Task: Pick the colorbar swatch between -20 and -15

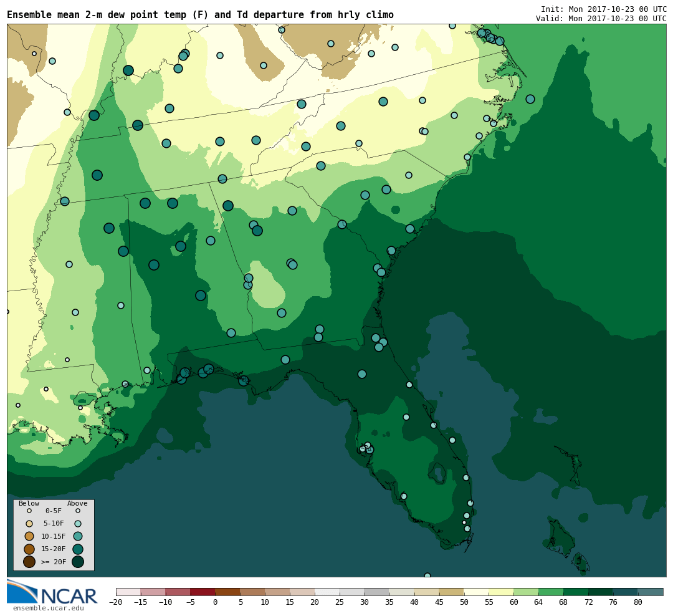Action: [128, 592]
